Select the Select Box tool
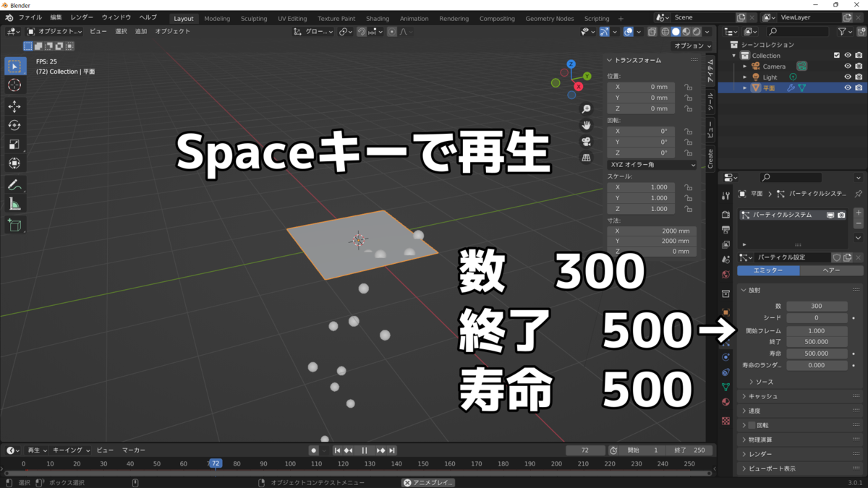The height and width of the screenshot is (488, 868). pyautogui.click(x=14, y=67)
